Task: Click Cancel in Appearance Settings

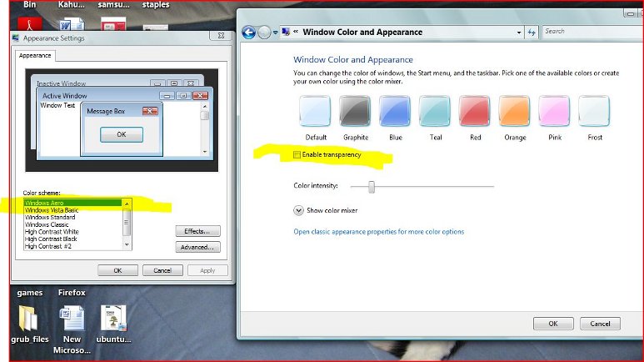Action: tap(162, 271)
